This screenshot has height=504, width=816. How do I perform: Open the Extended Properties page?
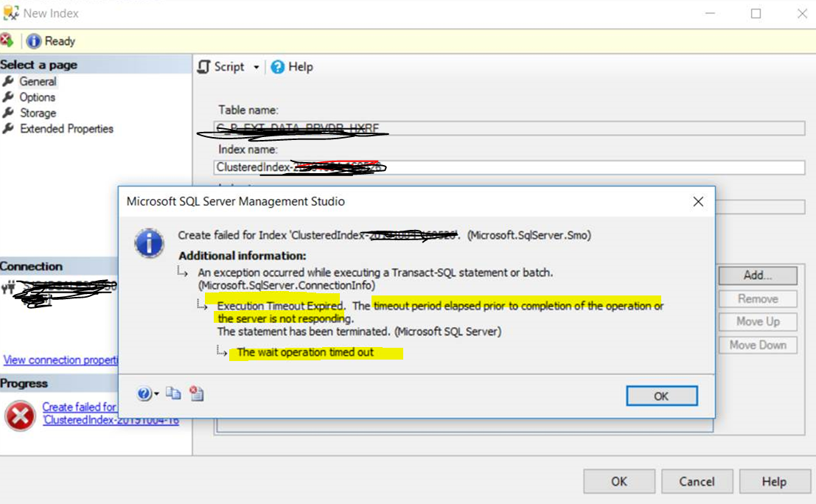[66, 129]
